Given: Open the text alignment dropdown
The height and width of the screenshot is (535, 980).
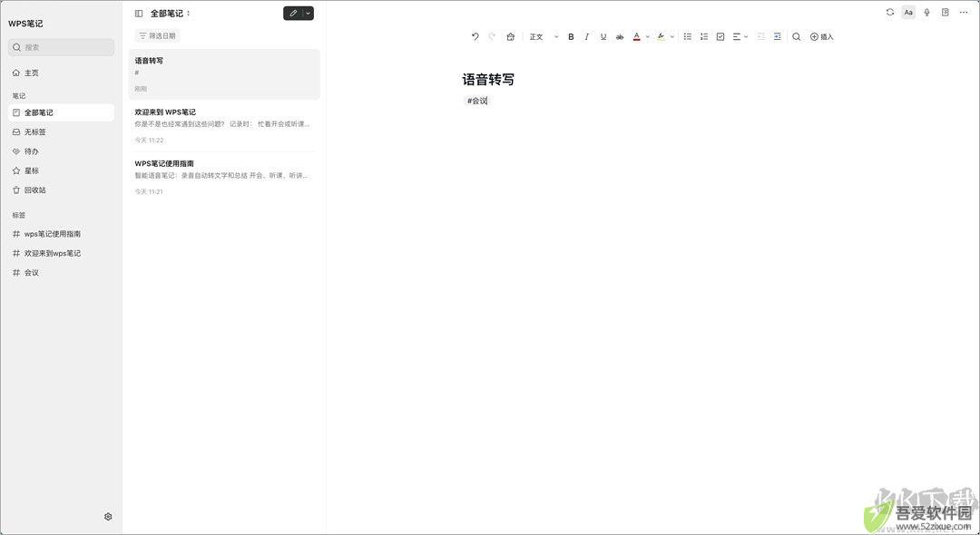Looking at the screenshot, I should click(740, 37).
